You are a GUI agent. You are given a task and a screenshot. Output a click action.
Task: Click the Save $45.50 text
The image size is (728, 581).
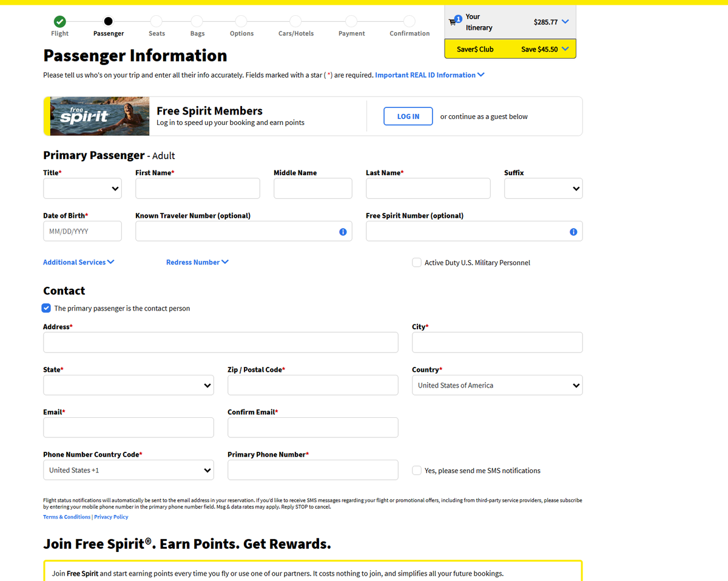[x=539, y=49]
